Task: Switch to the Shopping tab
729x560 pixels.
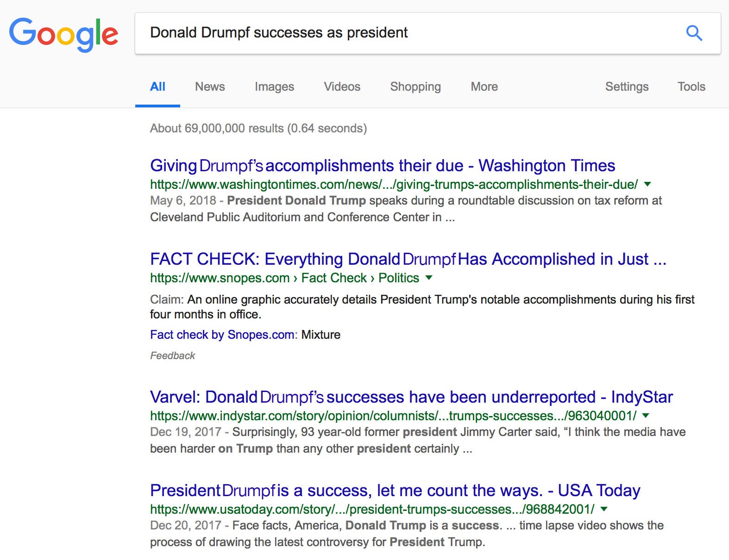Action: tap(415, 87)
